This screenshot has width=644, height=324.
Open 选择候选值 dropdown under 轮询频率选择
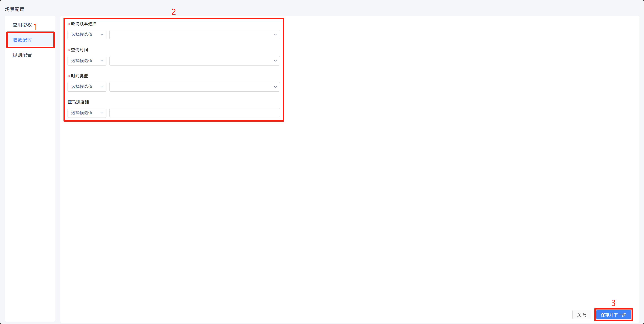pos(87,35)
